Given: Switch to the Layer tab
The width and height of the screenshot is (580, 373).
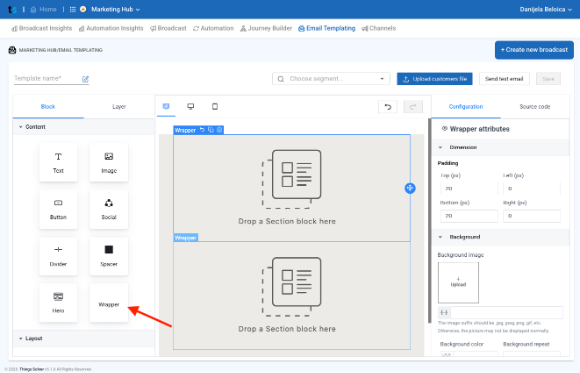Looking at the screenshot, I should coord(119,107).
